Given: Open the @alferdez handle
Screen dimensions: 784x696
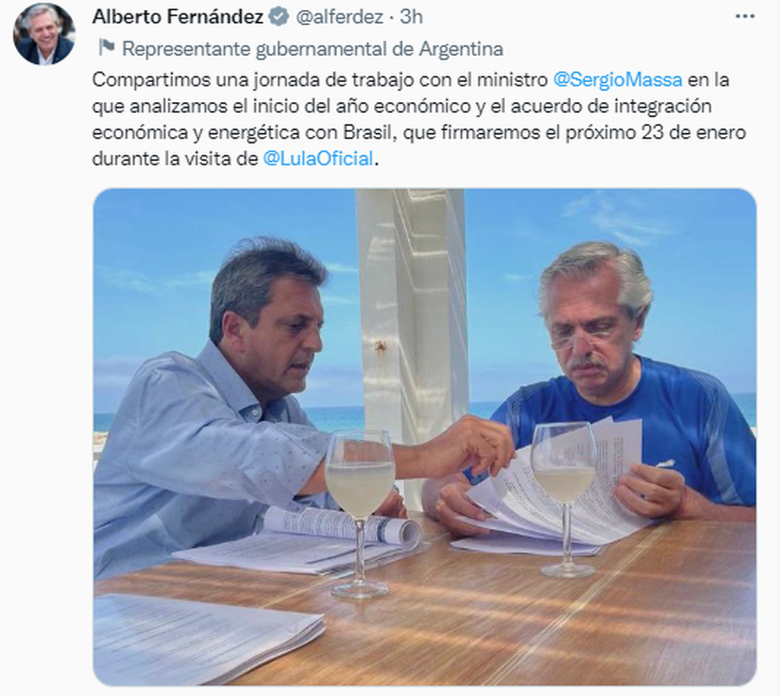Looking at the screenshot, I should click(339, 17).
